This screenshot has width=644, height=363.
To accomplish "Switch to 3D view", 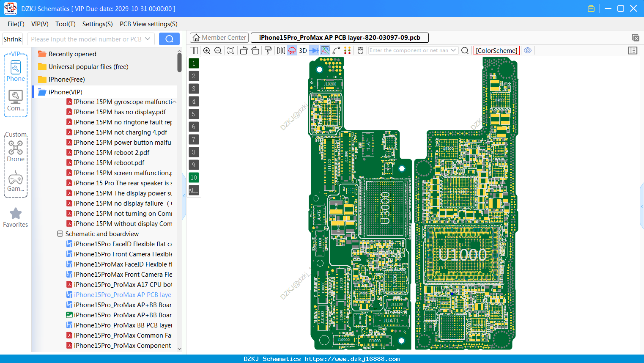I will 303,51.
